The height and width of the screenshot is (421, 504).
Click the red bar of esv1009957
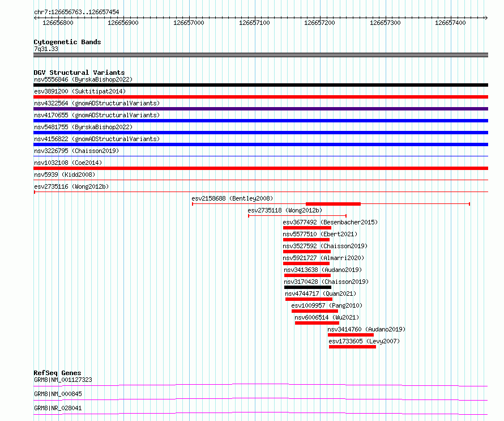(315, 311)
